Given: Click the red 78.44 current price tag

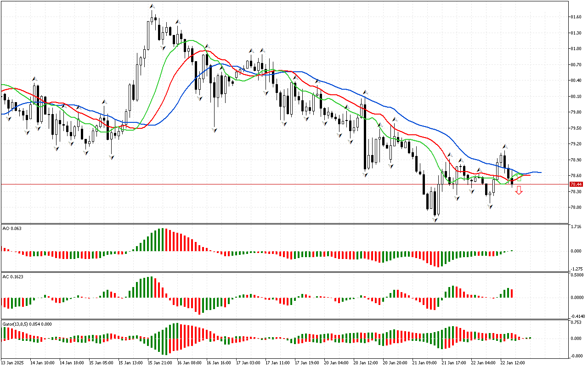Looking at the screenshot, I should pyautogui.click(x=576, y=184).
